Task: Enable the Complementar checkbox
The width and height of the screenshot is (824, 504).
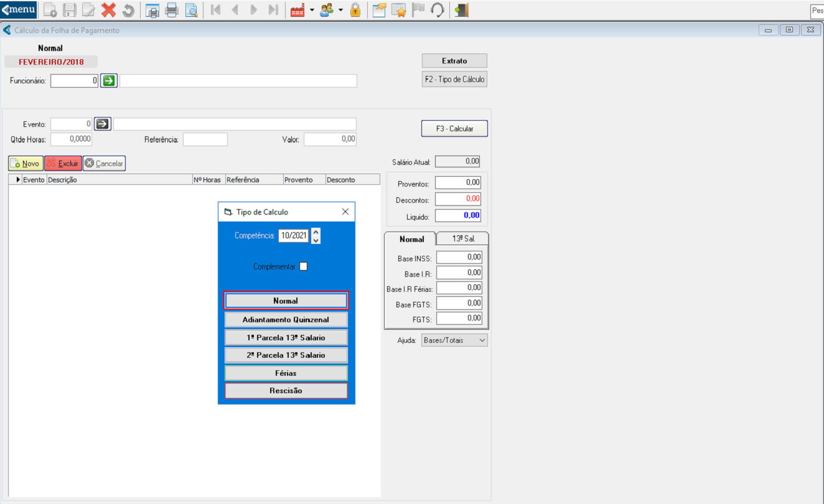Action: (x=304, y=266)
